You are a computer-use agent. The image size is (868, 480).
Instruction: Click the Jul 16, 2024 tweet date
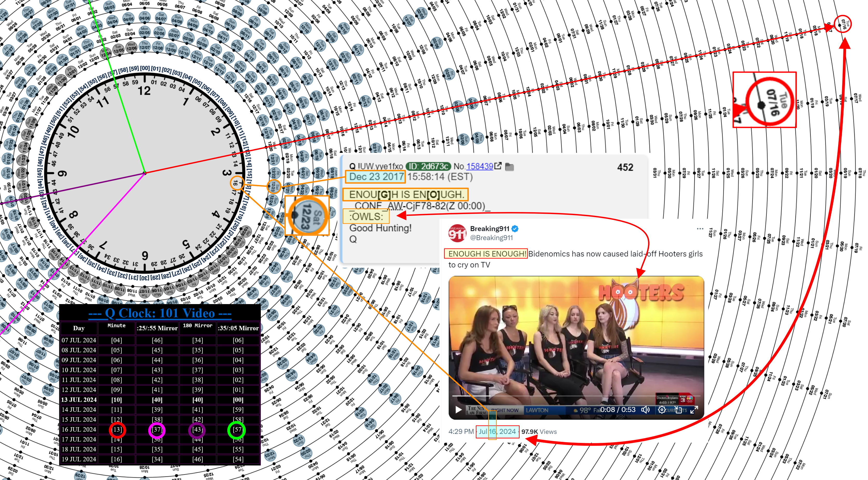pos(497,431)
